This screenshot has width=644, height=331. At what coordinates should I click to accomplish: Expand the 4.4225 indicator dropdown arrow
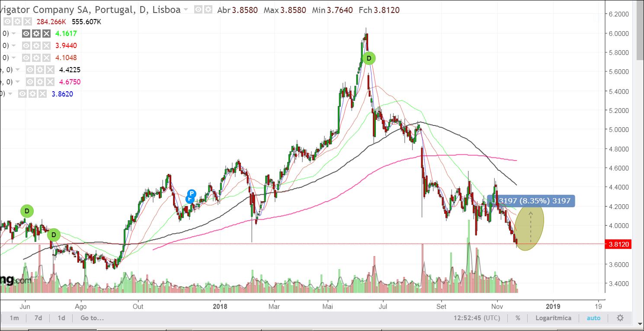18,70
